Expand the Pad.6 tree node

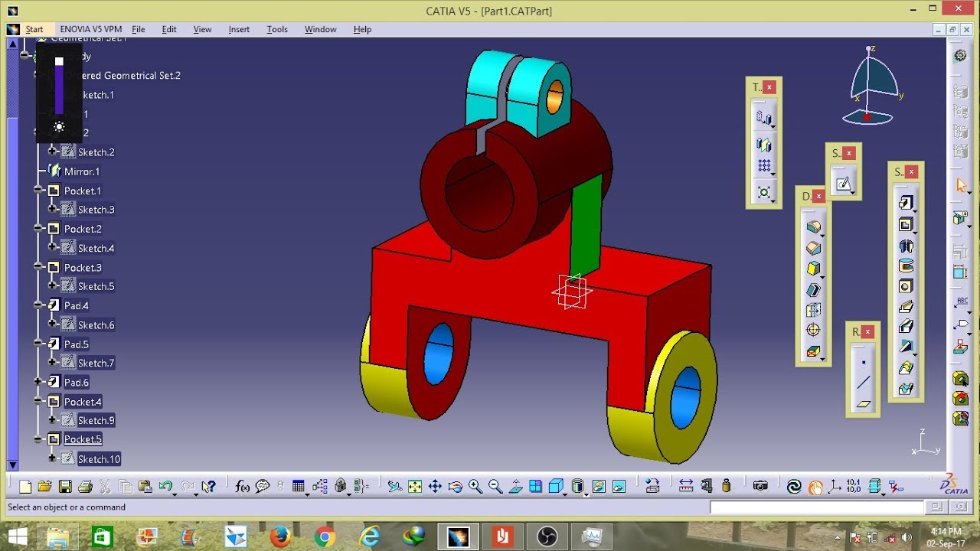[x=38, y=381]
